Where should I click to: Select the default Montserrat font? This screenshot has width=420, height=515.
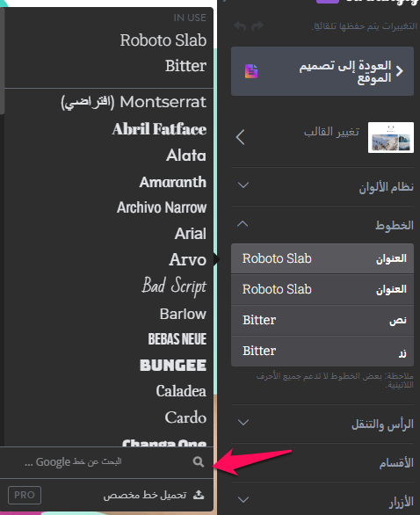tap(134, 102)
